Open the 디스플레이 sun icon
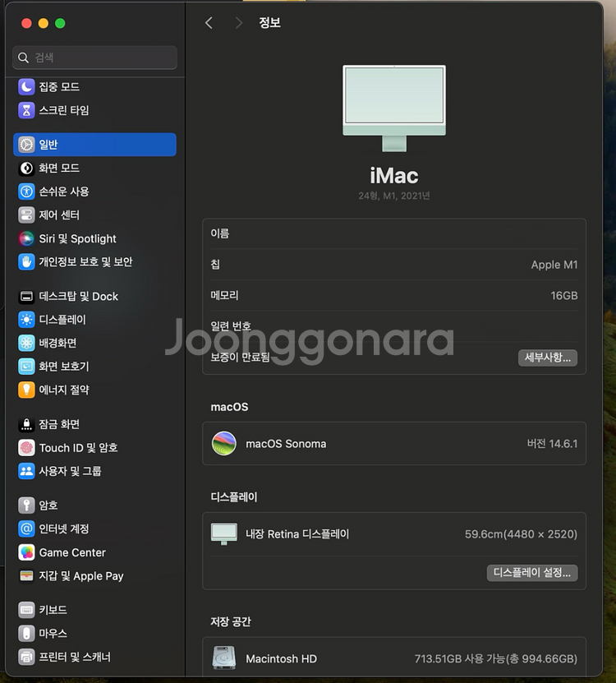 pos(26,320)
